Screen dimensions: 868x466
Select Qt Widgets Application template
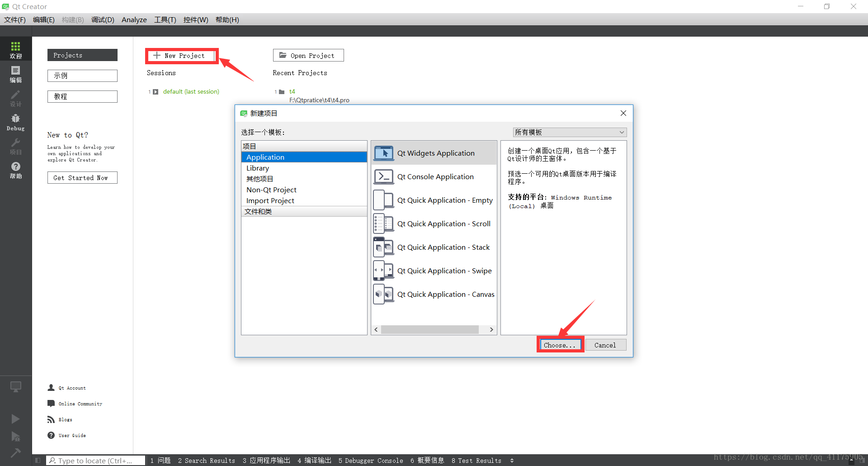click(434, 153)
